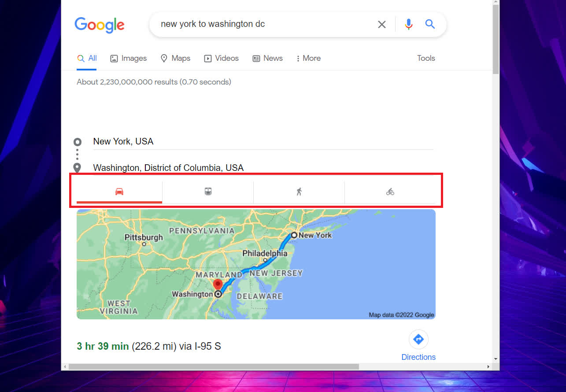
Task: Open the More search options menu
Action: point(308,58)
